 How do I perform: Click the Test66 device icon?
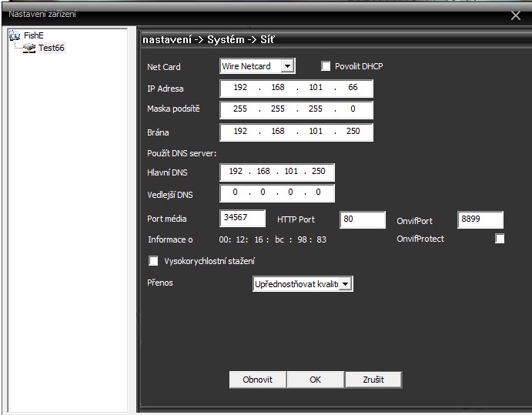29,48
